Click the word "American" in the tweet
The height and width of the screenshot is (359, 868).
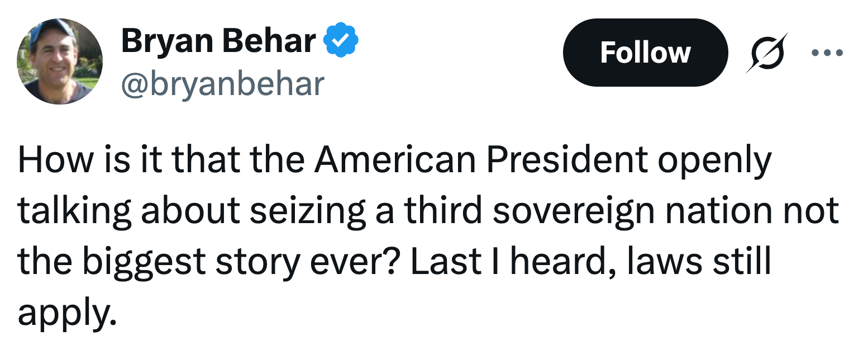pos(395,161)
